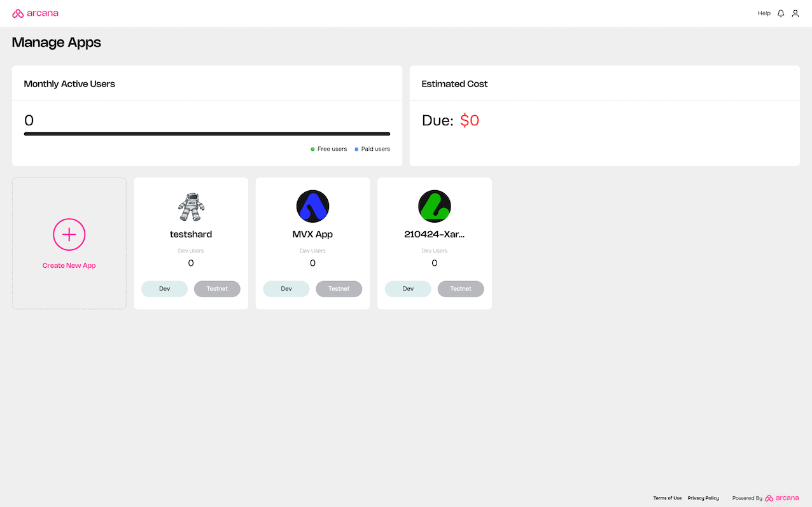
Task: Click the $0 due amount
Action: (x=470, y=120)
